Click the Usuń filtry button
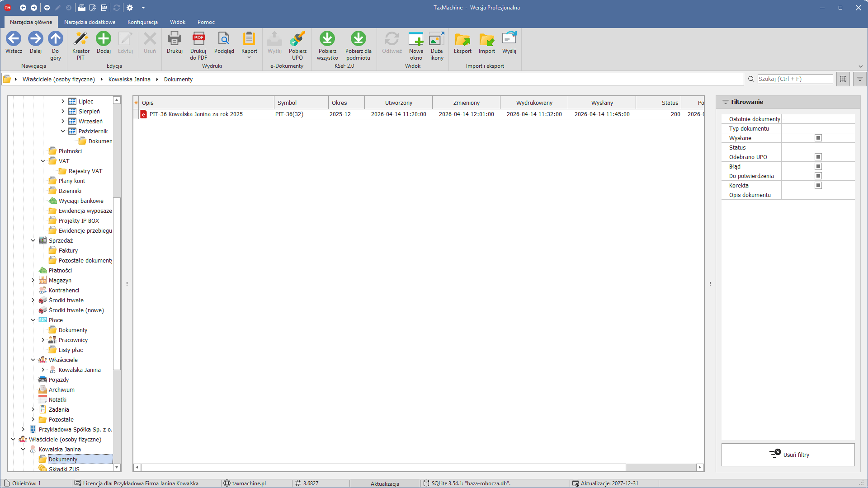 point(788,455)
